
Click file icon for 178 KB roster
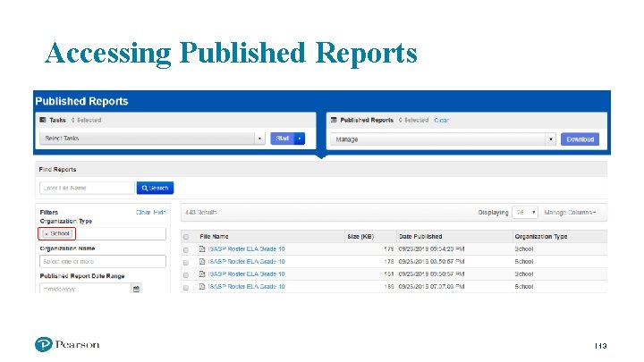pos(202,261)
